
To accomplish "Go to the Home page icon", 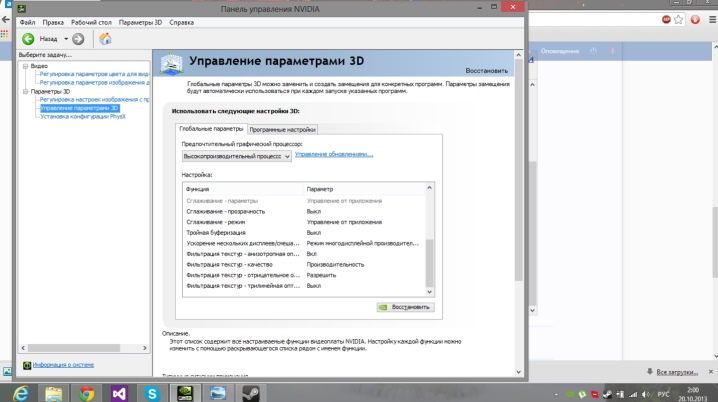I will [x=105, y=39].
